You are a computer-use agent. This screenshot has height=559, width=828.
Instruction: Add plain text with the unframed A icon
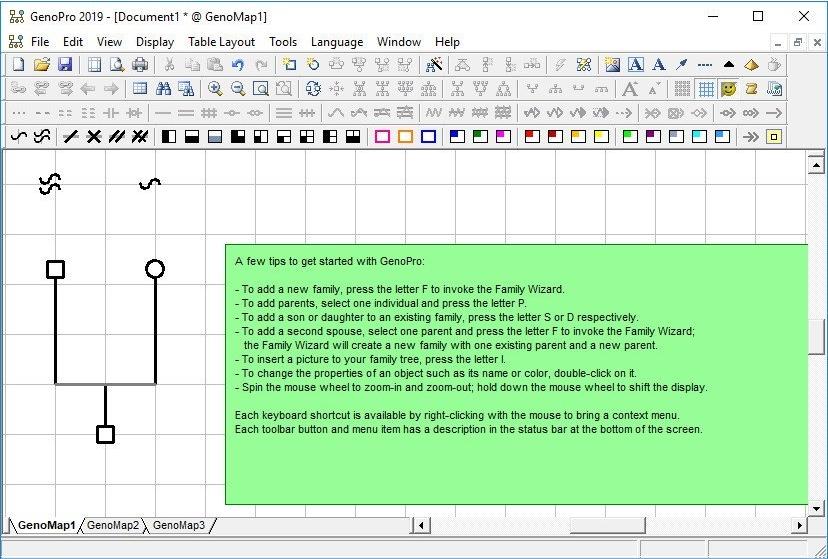click(x=658, y=64)
